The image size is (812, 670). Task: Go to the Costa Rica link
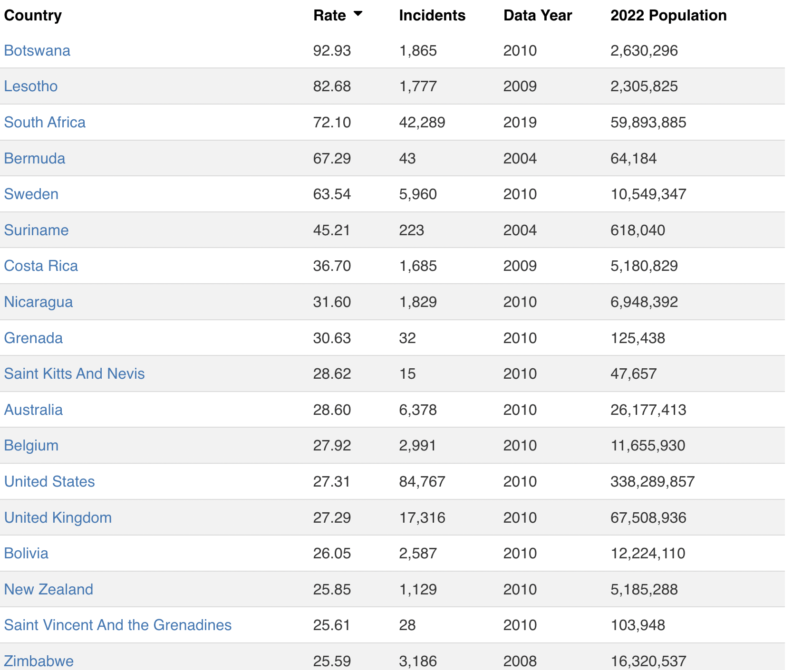41,266
